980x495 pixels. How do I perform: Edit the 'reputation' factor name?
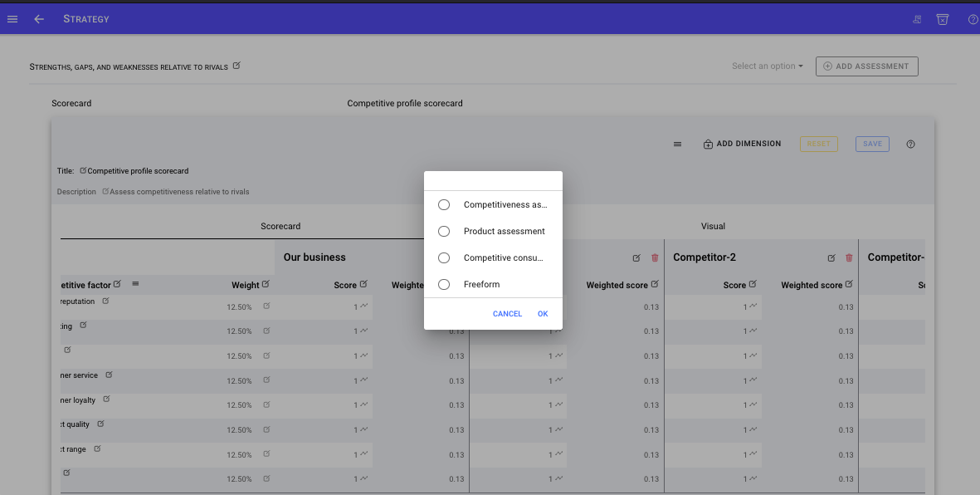pos(105,301)
